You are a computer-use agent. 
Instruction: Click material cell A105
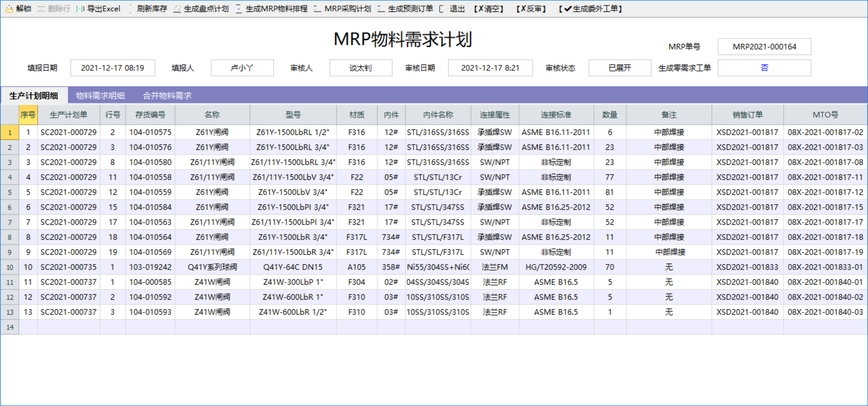coord(357,267)
